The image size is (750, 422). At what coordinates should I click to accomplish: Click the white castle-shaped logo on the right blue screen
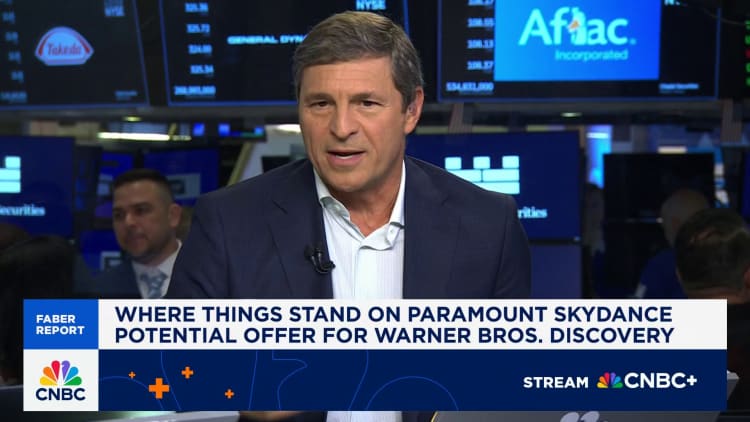click(482, 174)
